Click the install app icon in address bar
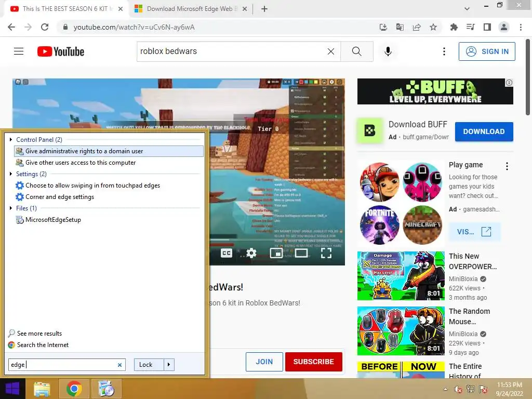 click(383, 27)
